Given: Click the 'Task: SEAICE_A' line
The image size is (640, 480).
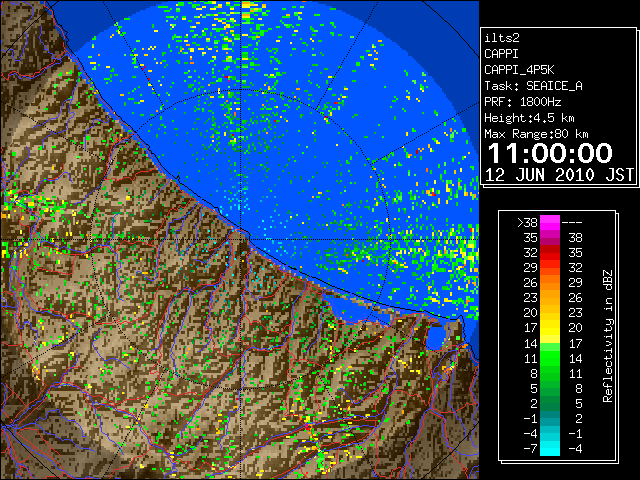Looking at the screenshot, I should pyautogui.click(x=533, y=86).
